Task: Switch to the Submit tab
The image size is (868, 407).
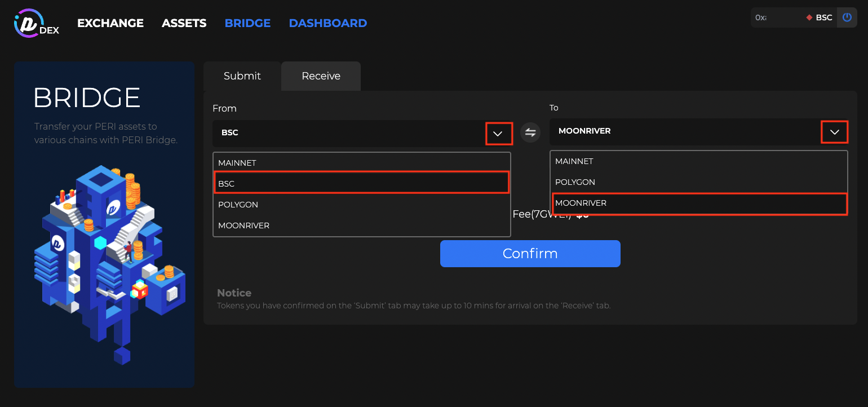Action: (x=242, y=76)
